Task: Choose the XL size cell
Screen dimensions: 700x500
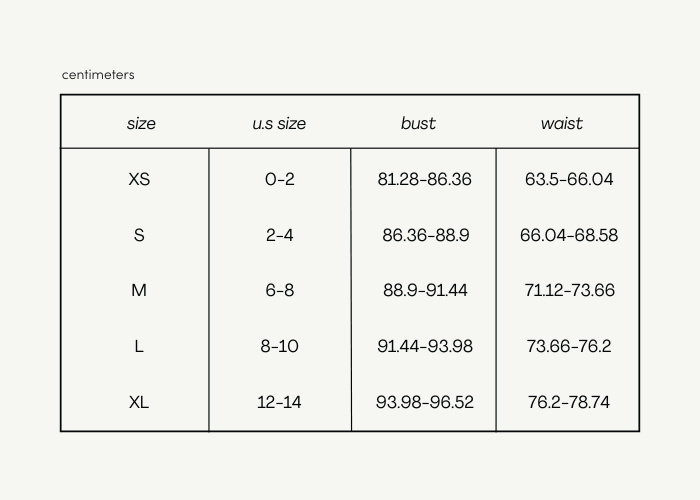Action: [x=139, y=403]
